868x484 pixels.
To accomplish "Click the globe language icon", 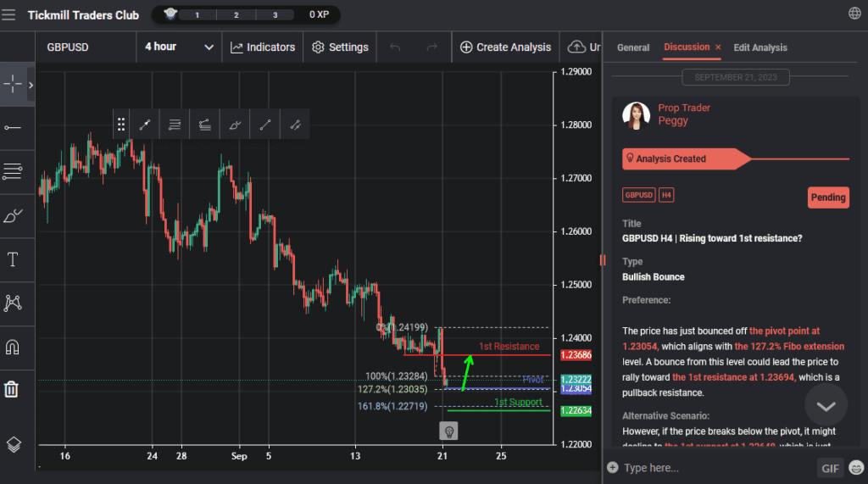I will click(854, 14).
